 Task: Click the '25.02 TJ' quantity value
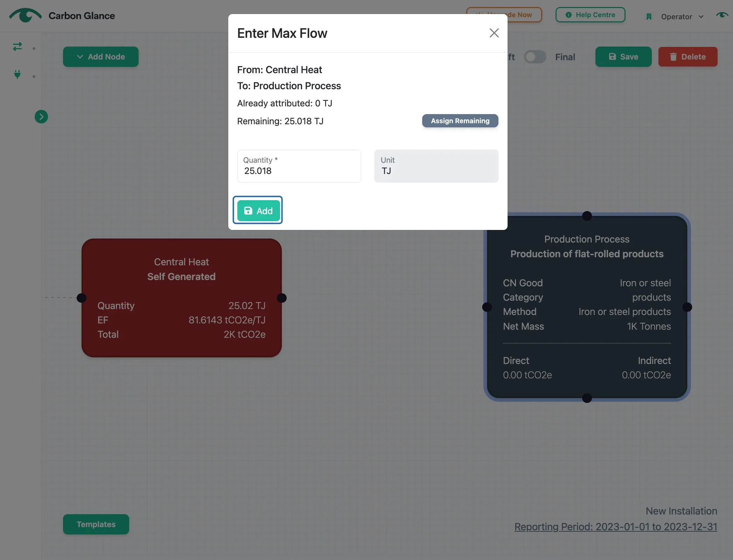pos(247,306)
